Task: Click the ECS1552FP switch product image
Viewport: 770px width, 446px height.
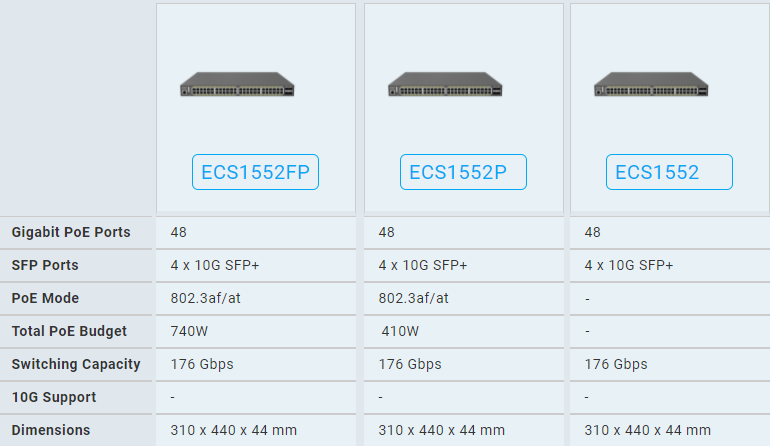Action: 237,84
